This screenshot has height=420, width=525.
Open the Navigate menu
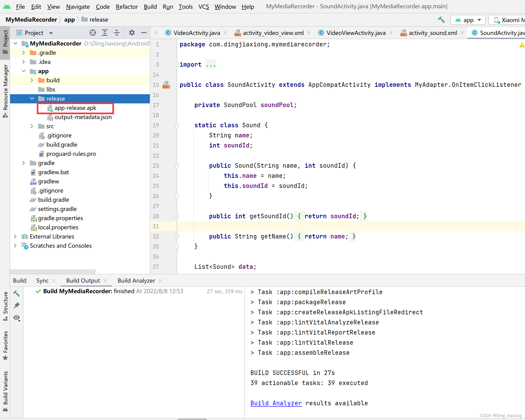pyautogui.click(x=78, y=7)
